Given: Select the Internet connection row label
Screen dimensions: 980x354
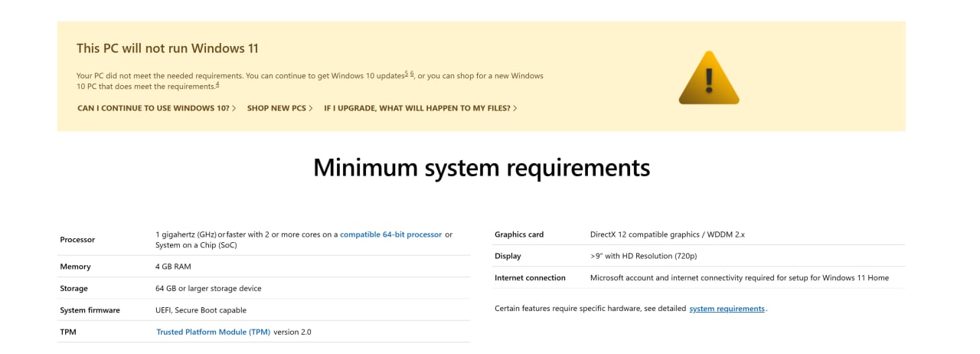Looking at the screenshot, I should [x=530, y=277].
